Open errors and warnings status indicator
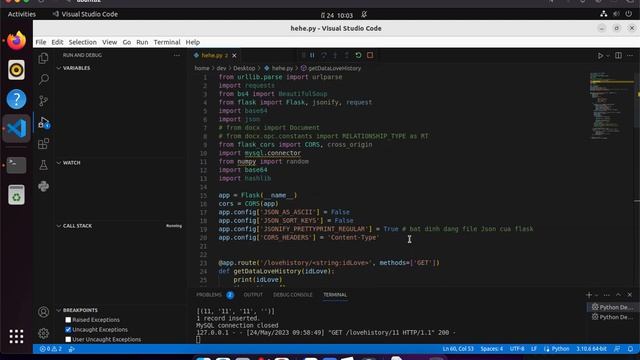The width and height of the screenshot is (640, 360). click(x=51, y=349)
